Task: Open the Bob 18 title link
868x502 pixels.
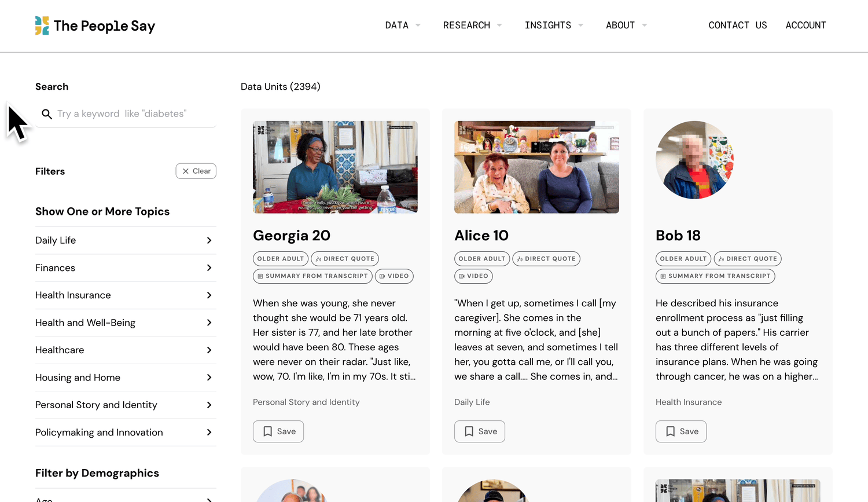Action: pos(678,236)
